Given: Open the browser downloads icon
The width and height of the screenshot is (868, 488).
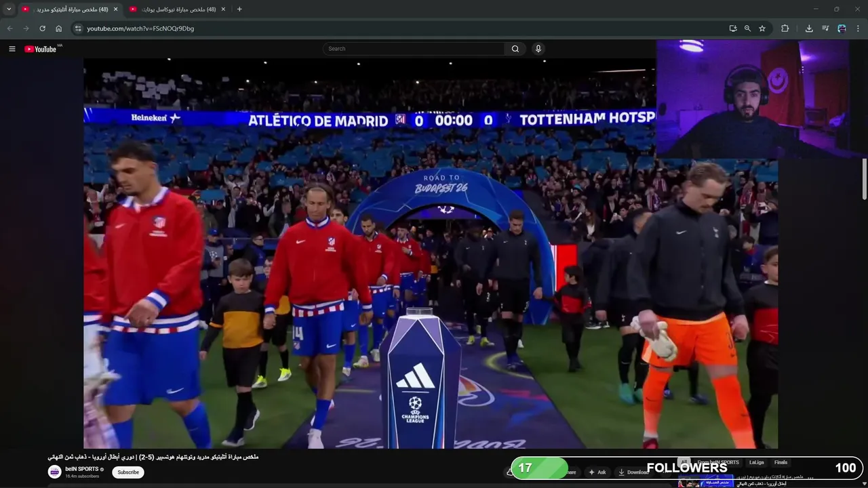Looking at the screenshot, I should click(809, 28).
